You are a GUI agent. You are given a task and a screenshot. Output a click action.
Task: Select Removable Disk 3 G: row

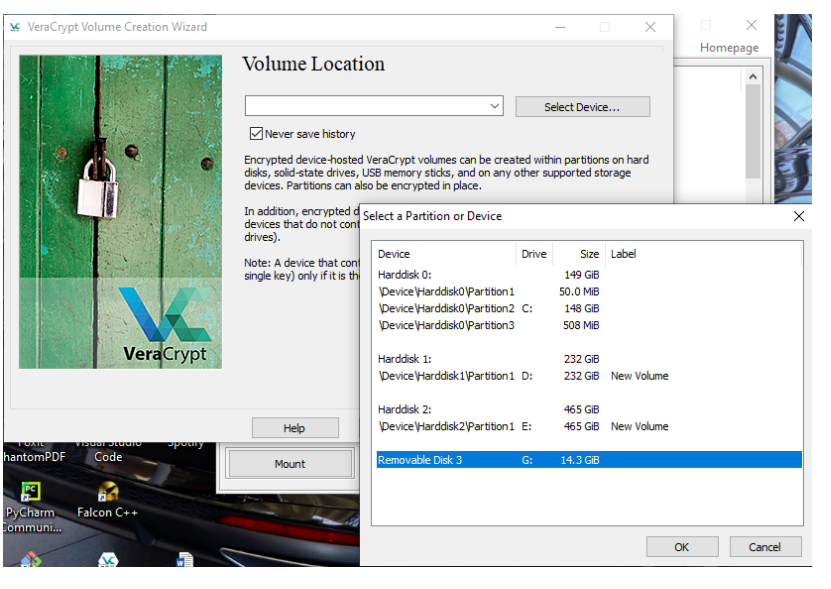tap(589, 460)
